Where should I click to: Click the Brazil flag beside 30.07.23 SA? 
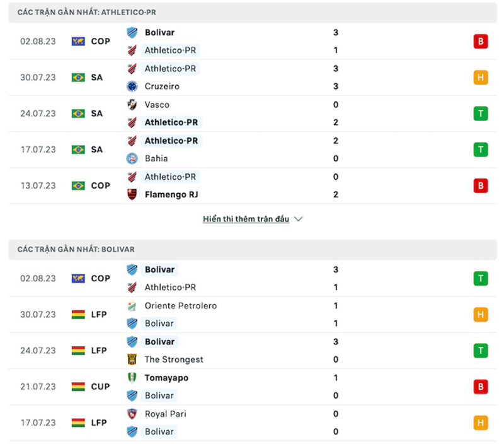coord(78,78)
